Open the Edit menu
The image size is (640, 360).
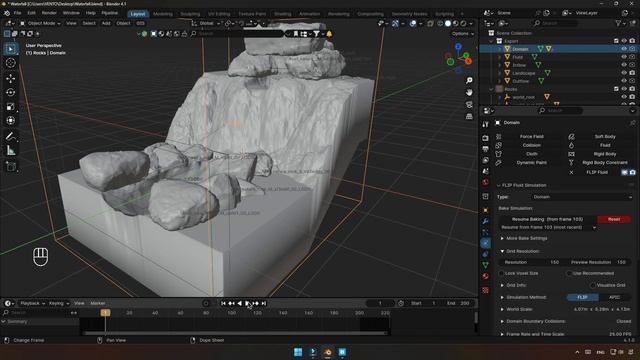[31, 13]
